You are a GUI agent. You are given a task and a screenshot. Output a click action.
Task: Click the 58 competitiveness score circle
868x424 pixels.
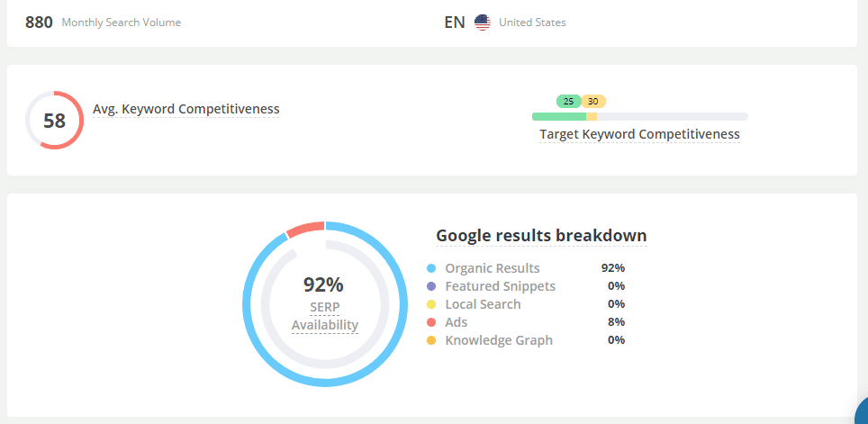pyautogui.click(x=54, y=121)
